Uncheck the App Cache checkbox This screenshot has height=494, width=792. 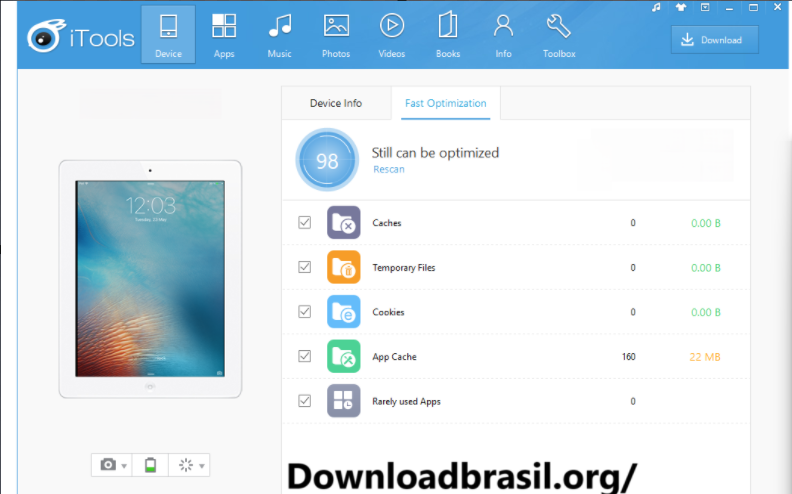305,356
